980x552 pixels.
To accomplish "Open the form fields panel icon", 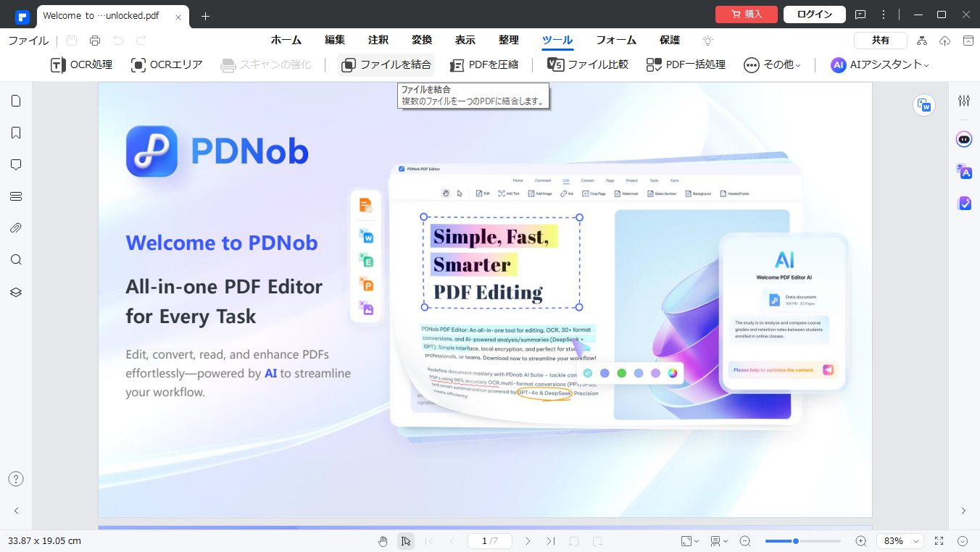I will click(16, 196).
